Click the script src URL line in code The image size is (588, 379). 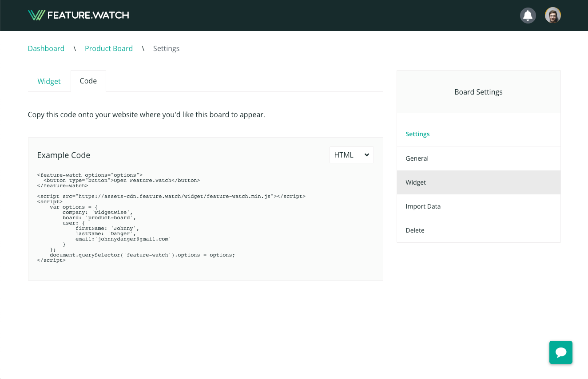(x=171, y=196)
